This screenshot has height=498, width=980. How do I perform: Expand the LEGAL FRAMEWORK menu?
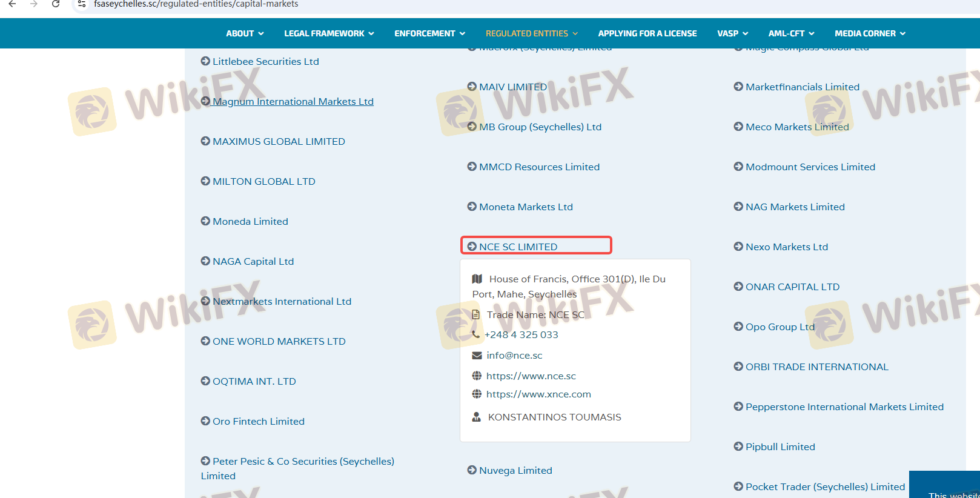point(329,33)
